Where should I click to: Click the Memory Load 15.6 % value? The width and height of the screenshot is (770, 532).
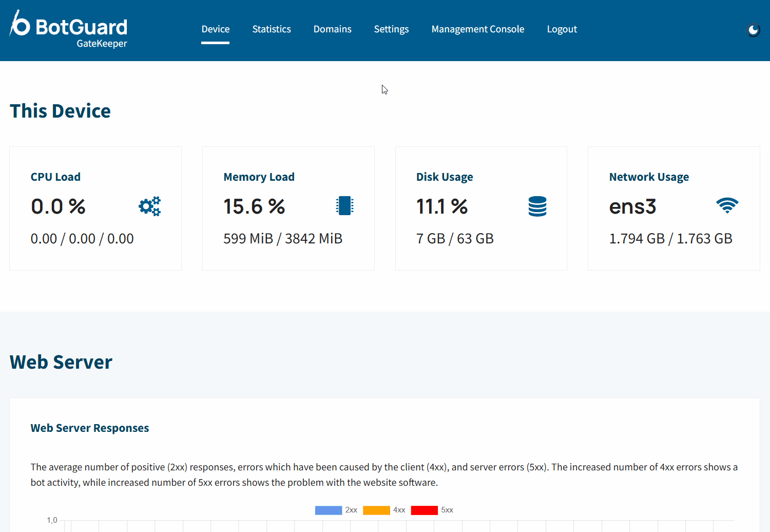pos(254,206)
